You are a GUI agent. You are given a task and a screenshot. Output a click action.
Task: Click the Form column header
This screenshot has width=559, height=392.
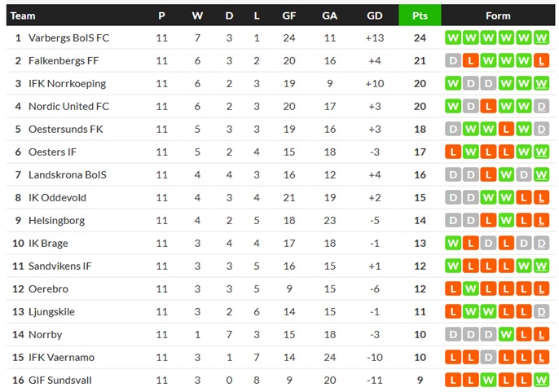(x=498, y=15)
